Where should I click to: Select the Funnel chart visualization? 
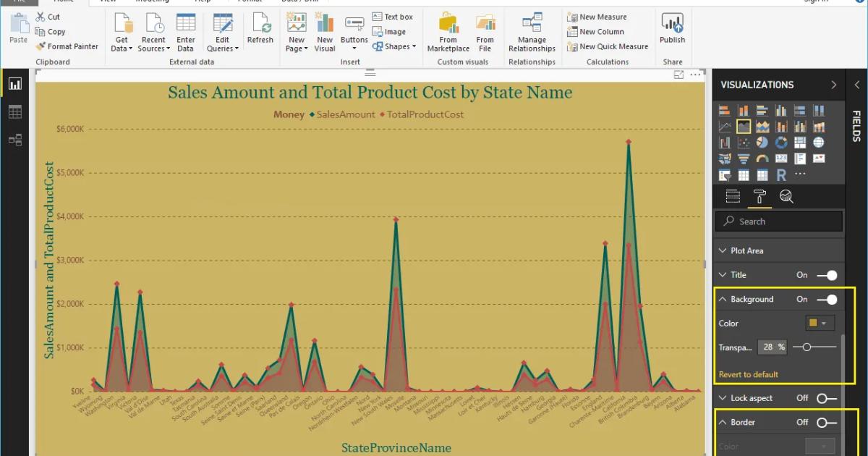[744, 158]
